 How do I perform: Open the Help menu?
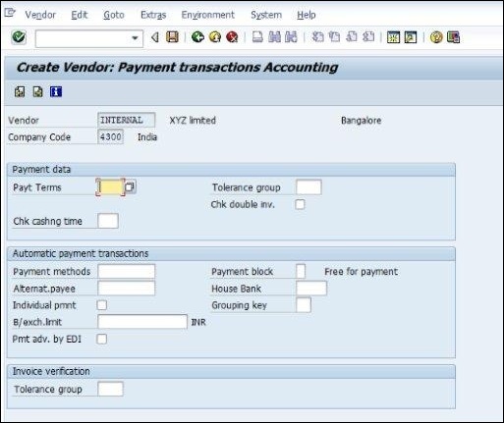coord(307,15)
